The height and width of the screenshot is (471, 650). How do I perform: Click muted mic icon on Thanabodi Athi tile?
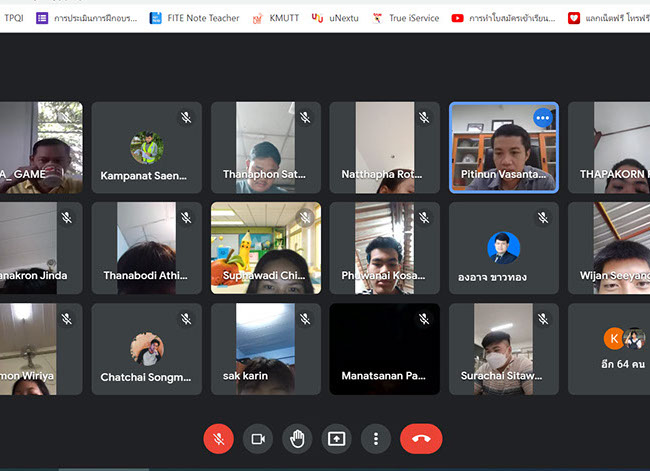(x=186, y=218)
